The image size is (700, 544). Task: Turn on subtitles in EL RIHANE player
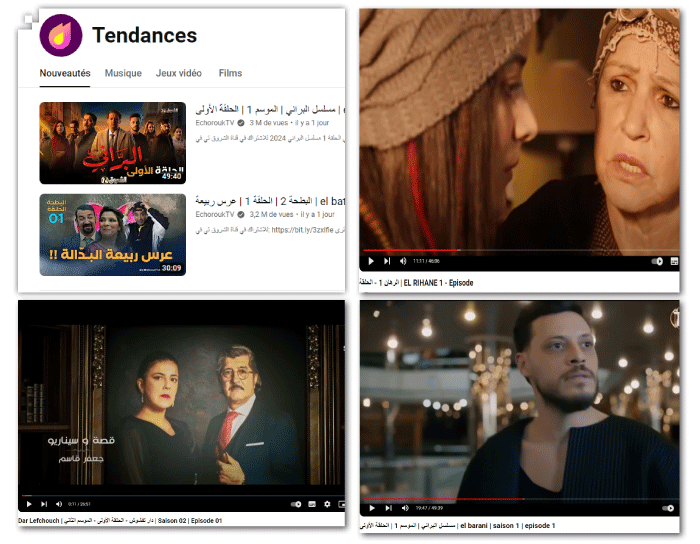tap(674, 262)
